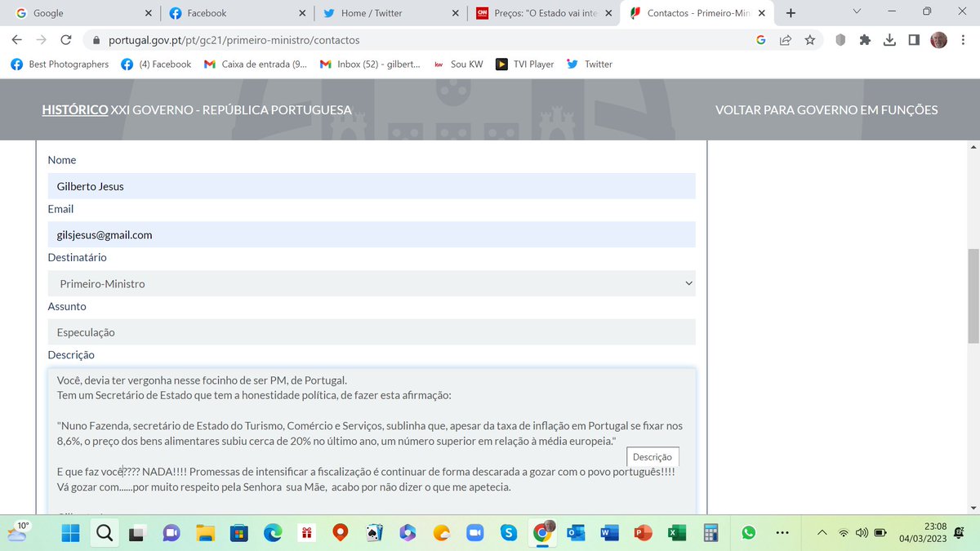980x551 pixels.
Task: Open the weather widget showing 10°
Action: click(x=18, y=531)
